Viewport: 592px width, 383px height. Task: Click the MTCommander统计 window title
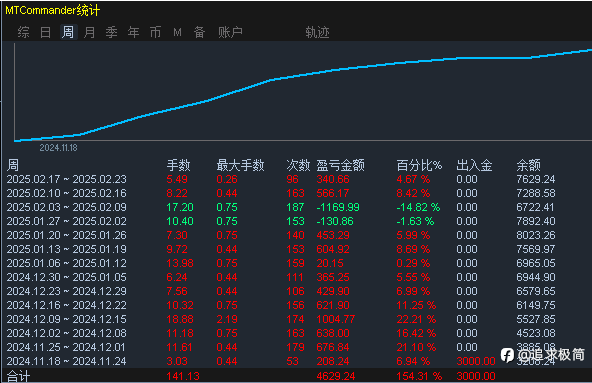(52, 10)
